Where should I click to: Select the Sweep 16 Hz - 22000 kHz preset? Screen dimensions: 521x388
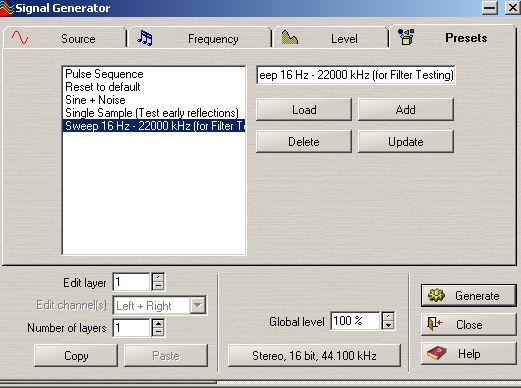[x=154, y=126]
